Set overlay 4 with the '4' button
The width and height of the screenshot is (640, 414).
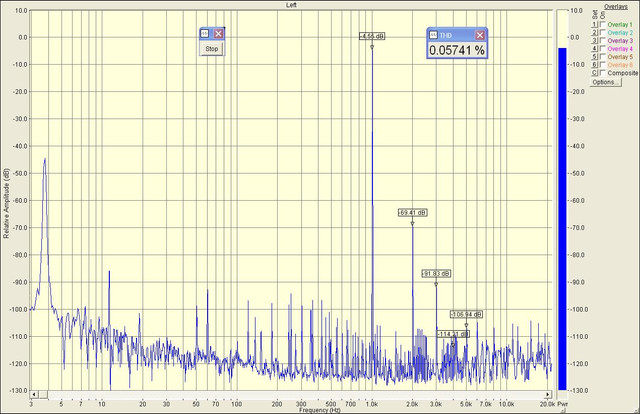595,49
